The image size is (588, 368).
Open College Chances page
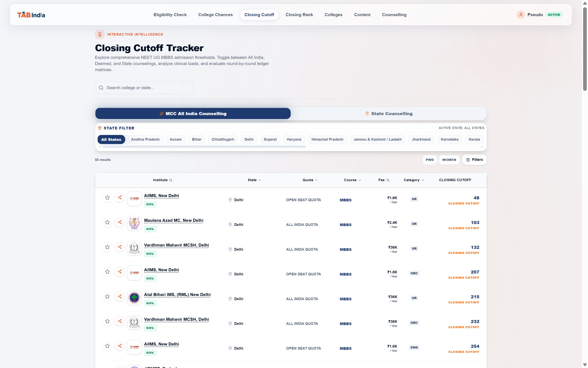[215, 14]
